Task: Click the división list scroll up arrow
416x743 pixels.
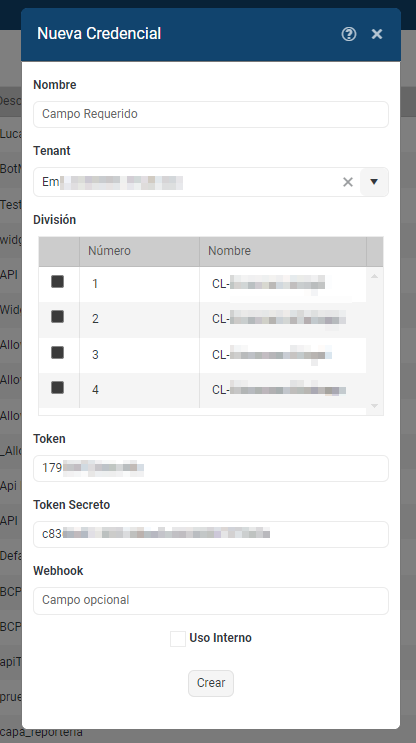Action: click(374, 276)
